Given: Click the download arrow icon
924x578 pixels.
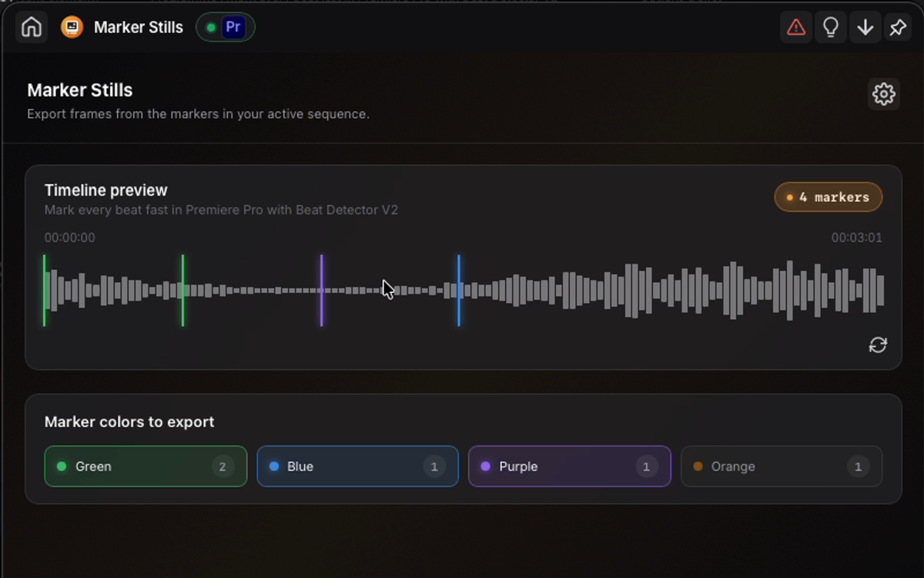Looking at the screenshot, I should point(865,27).
